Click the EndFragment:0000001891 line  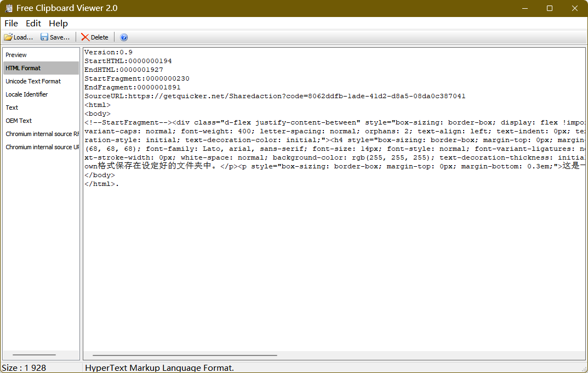click(133, 87)
